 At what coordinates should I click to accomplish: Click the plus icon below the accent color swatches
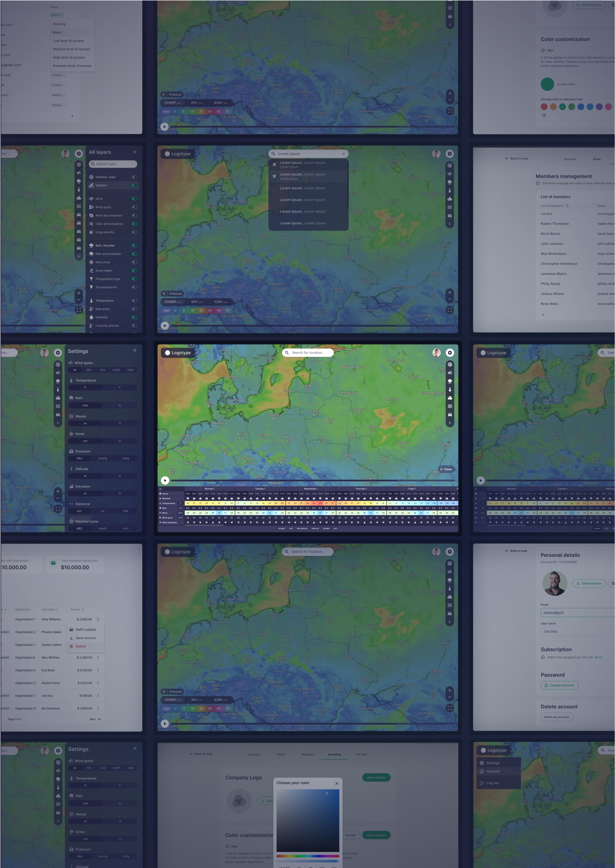(544, 115)
